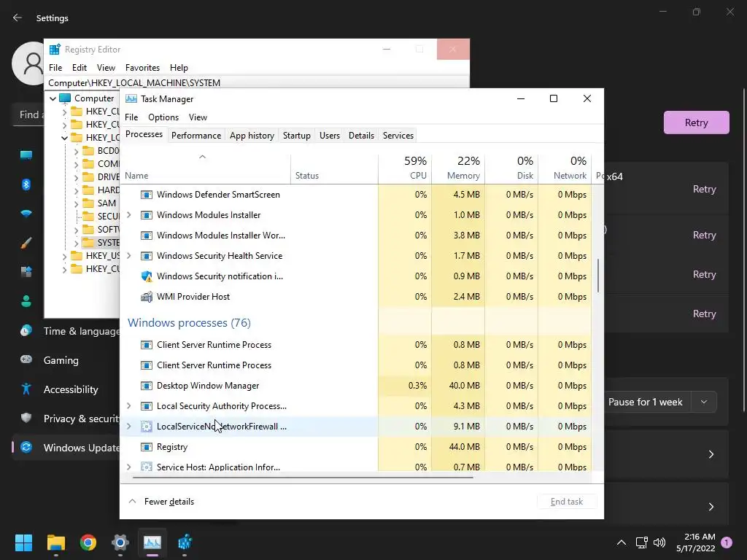Viewport: 747px width, 560px height.
Task: Open the notification center badge
Action: [x=727, y=542]
